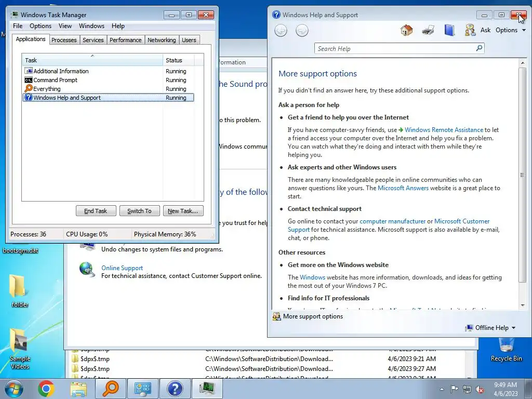The height and width of the screenshot is (399, 532).
Task: Open File menu in Task Manager
Action: coord(18,26)
